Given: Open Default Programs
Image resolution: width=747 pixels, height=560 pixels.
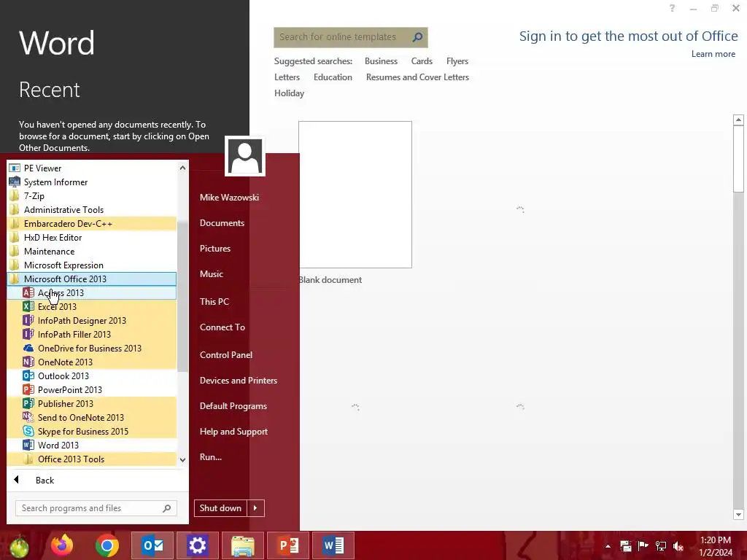Looking at the screenshot, I should (233, 406).
